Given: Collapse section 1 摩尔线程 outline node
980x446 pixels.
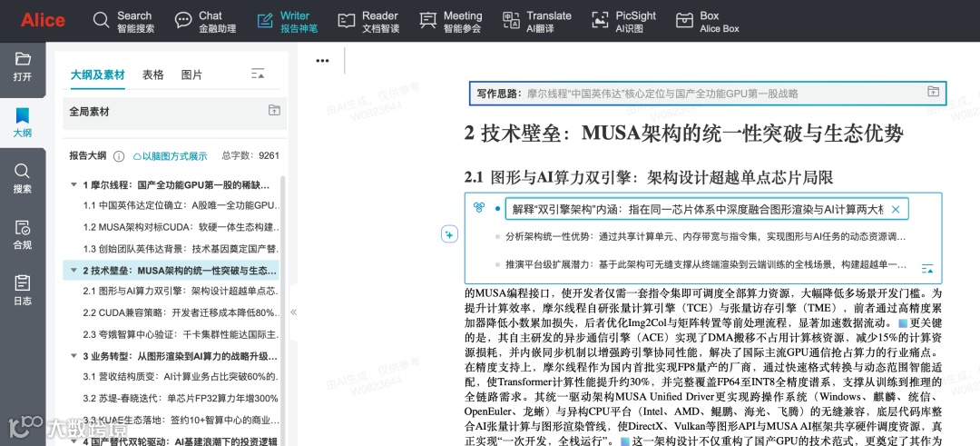Looking at the screenshot, I should (74, 186).
